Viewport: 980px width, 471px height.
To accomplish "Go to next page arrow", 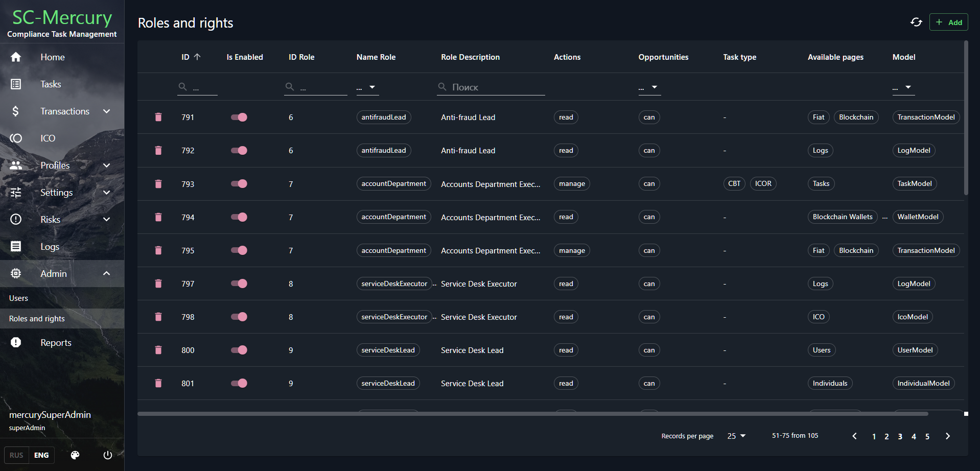I will tap(948, 436).
